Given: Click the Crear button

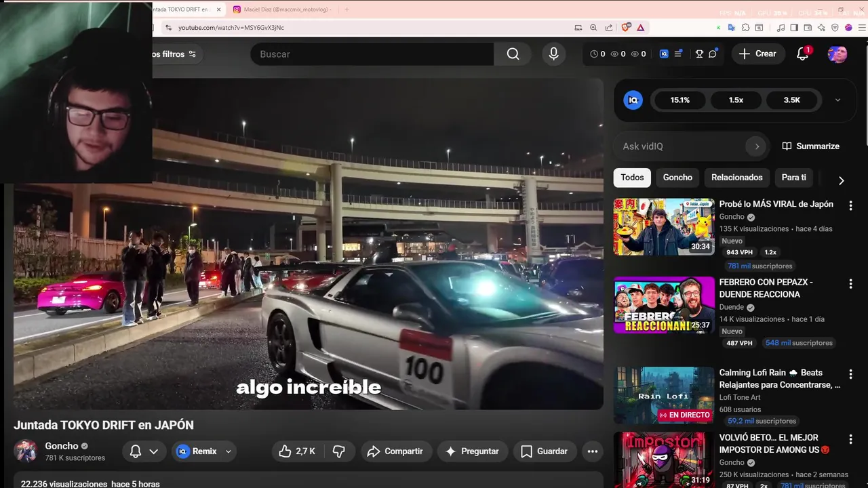Looking at the screenshot, I should (758, 54).
